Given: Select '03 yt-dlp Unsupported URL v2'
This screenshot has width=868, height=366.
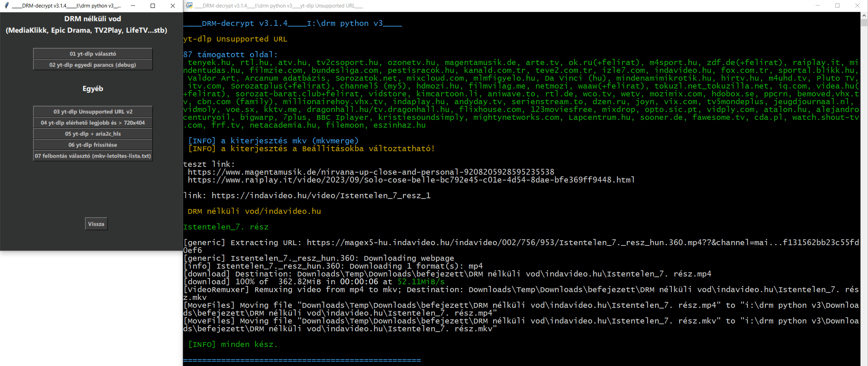Looking at the screenshot, I should pos(92,111).
